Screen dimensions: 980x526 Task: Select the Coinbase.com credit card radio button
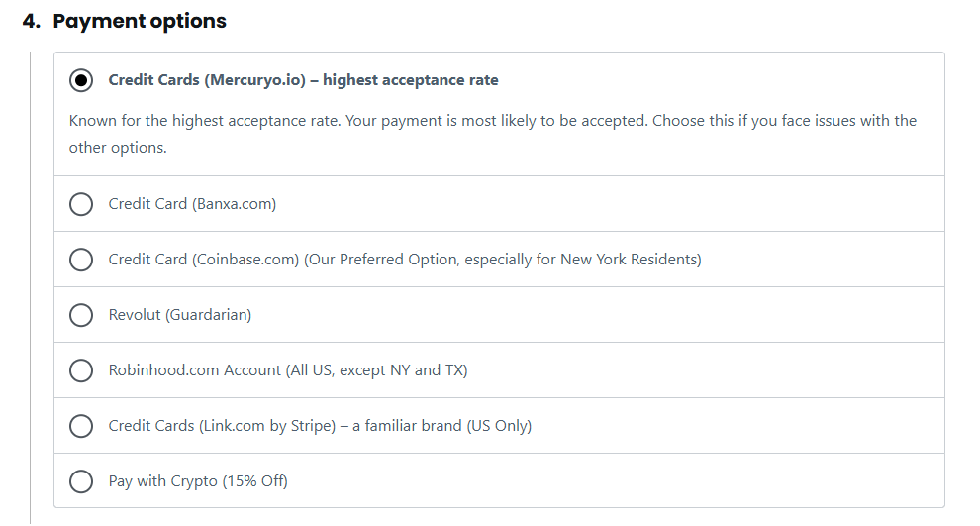pyautogui.click(x=81, y=260)
